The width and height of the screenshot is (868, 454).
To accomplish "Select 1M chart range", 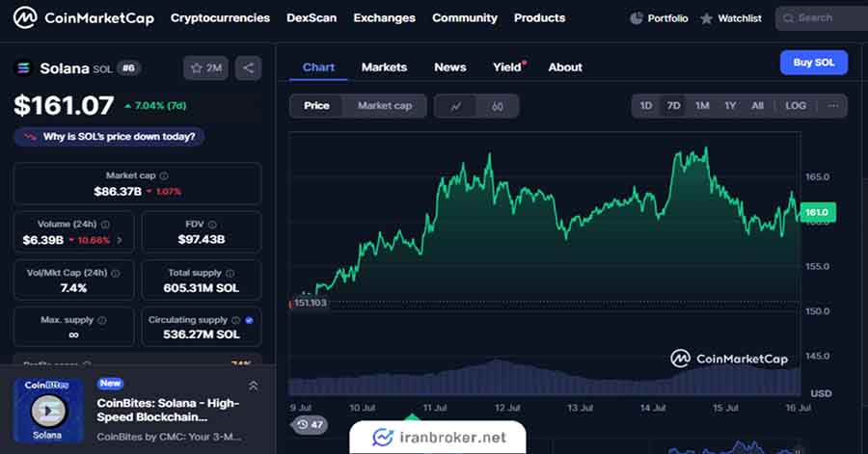I will 702,106.
